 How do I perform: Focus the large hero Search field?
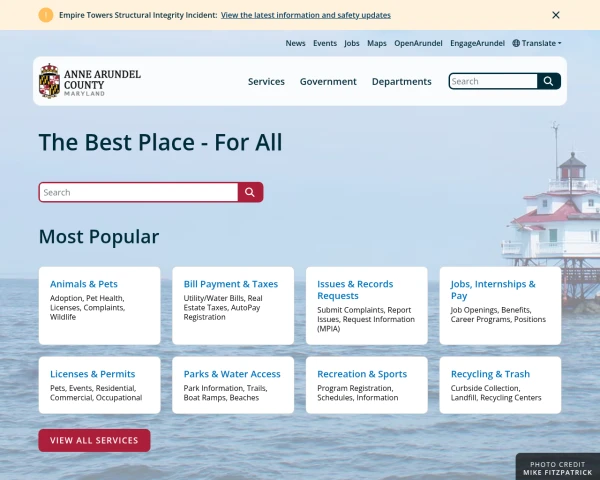(x=138, y=192)
